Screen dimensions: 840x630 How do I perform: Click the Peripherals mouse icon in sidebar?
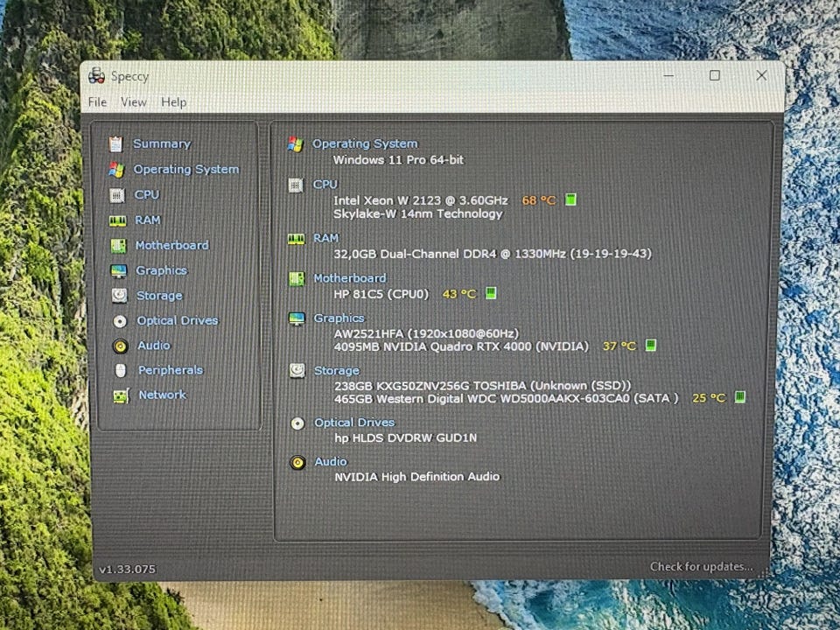[121, 370]
